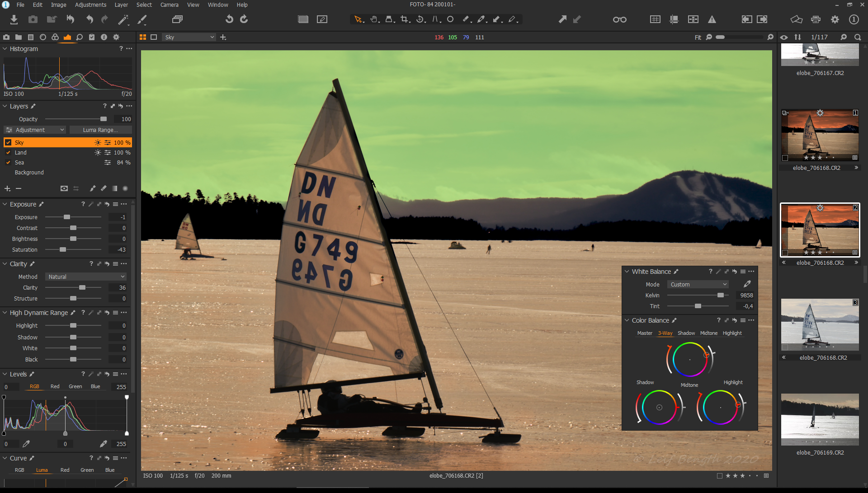Open the Adjustment layer type dropdown
This screenshot has height=493, width=868.
[35, 130]
